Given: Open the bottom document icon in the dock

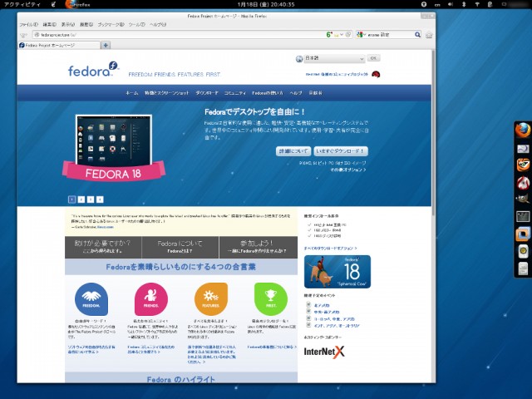Looking at the screenshot, I should coord(523,268).
